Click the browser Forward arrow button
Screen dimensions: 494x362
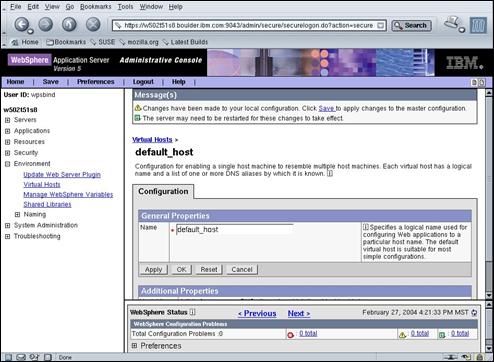(46, 24)
